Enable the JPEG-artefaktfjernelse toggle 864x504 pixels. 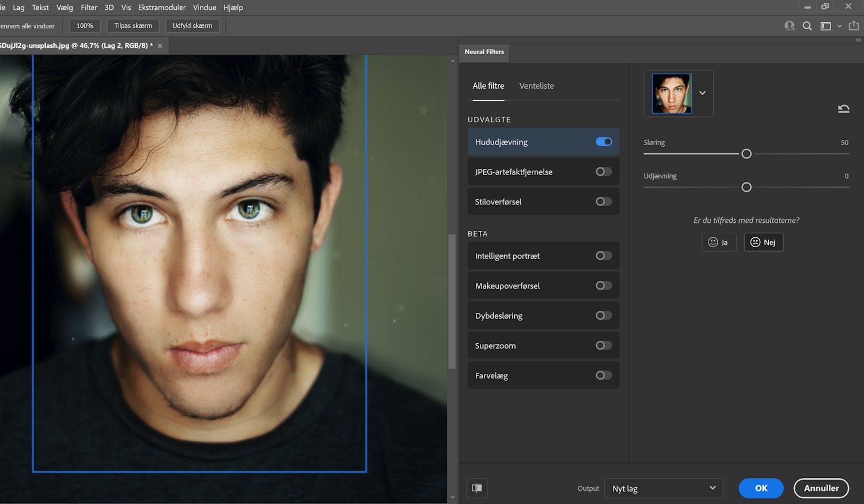tap(604, 172)
